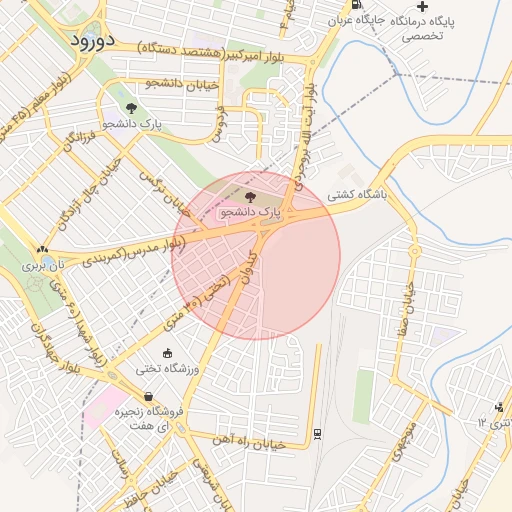This screenshot has height=512, width=512.
Task: Click the باشگاه کشتی place label
Action: click(357, 195)
